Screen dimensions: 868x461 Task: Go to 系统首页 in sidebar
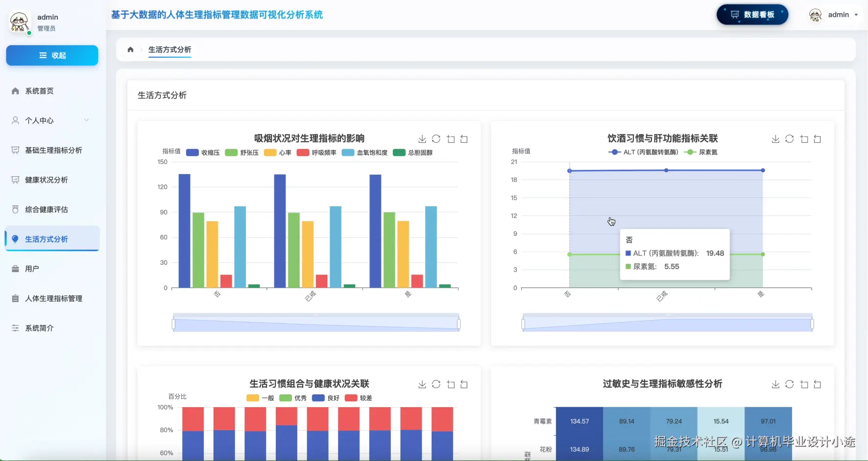pos(52,91)
